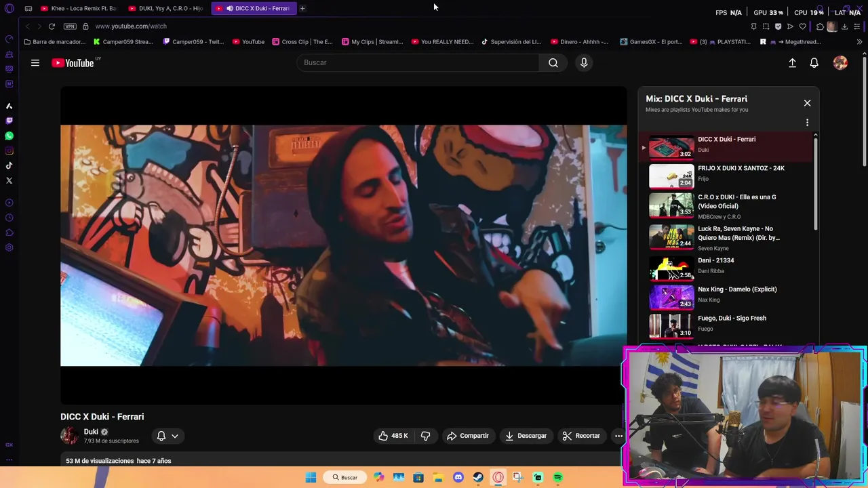Click heart icon in address bar
Screen dimensions: 868x488
coord(802,26)
